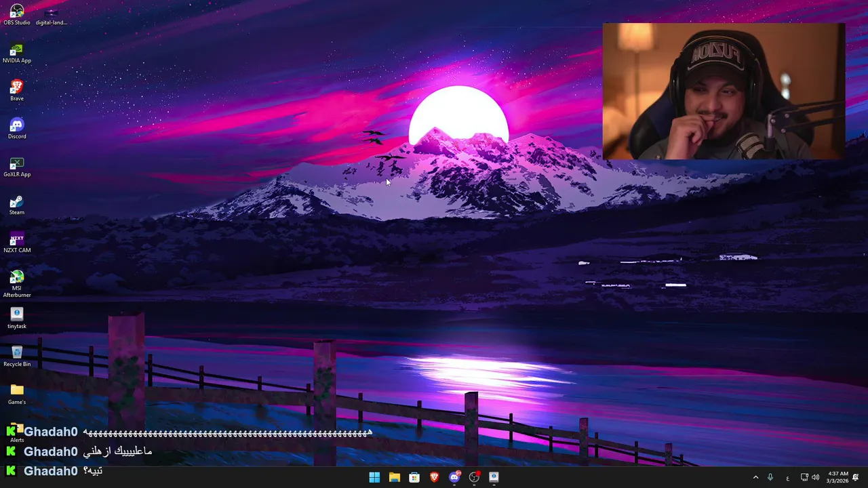Switch Arabic input language indicator

click(x=787, y=477)
